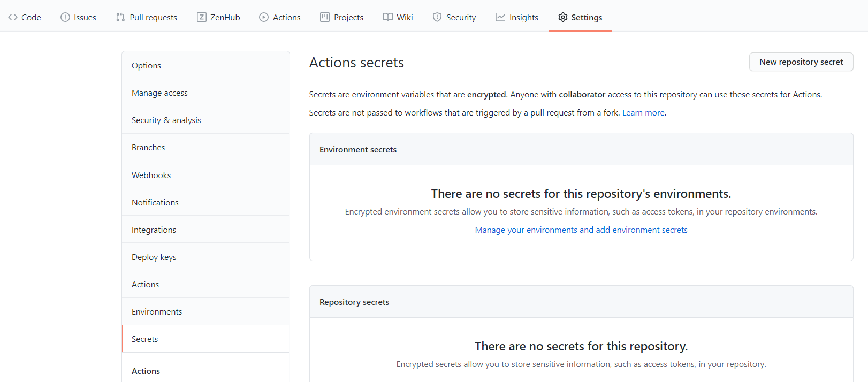Image resolution: width=868 pixels, height=382 pixels.
Task: Open Deploy keys settings
Action: pyautogui.click(x=154, y=257)
